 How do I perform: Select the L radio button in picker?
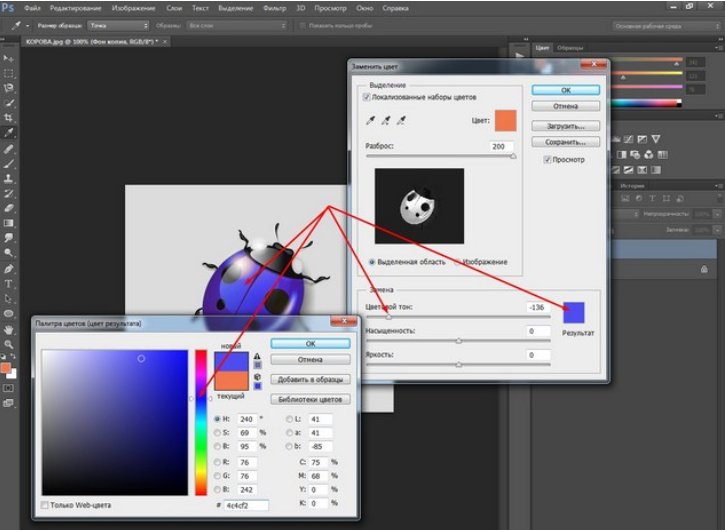pyautogui.click(x=289, y=419)
